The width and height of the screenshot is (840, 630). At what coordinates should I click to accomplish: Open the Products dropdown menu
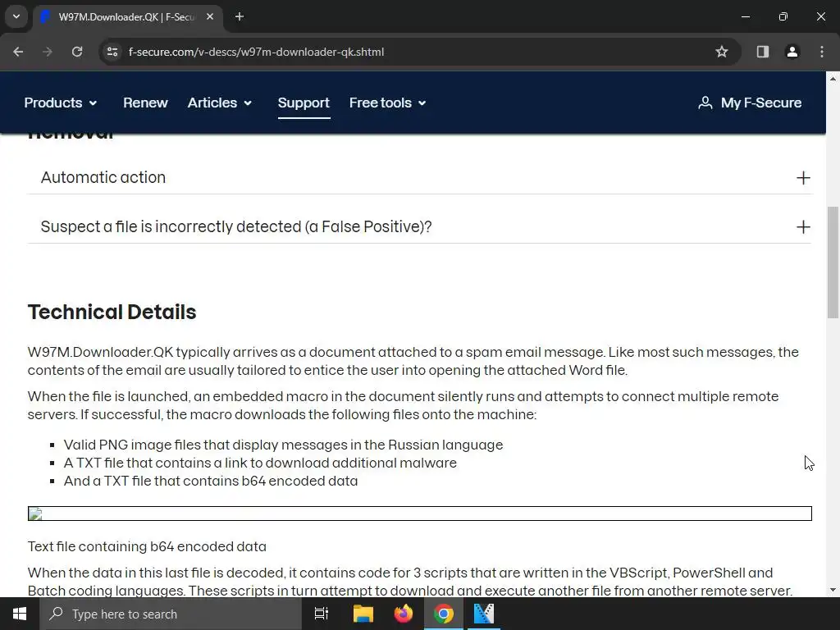61,103
